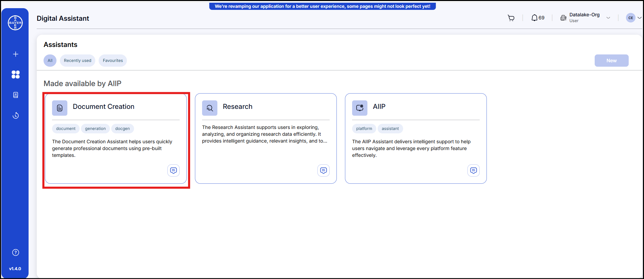Click the 'document' tag chip
The width and height of the screenshot is (644, 279).
pos(66,129)
